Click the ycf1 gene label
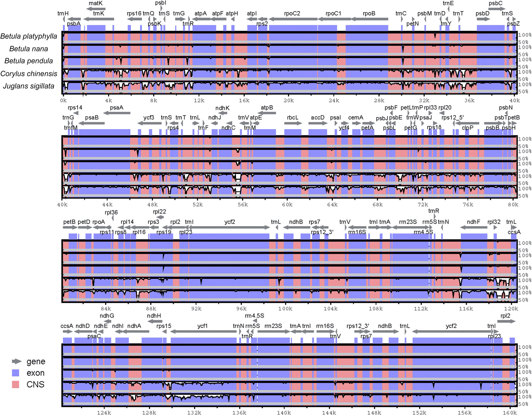Screen dimensions: 532x415 [203, 326]
